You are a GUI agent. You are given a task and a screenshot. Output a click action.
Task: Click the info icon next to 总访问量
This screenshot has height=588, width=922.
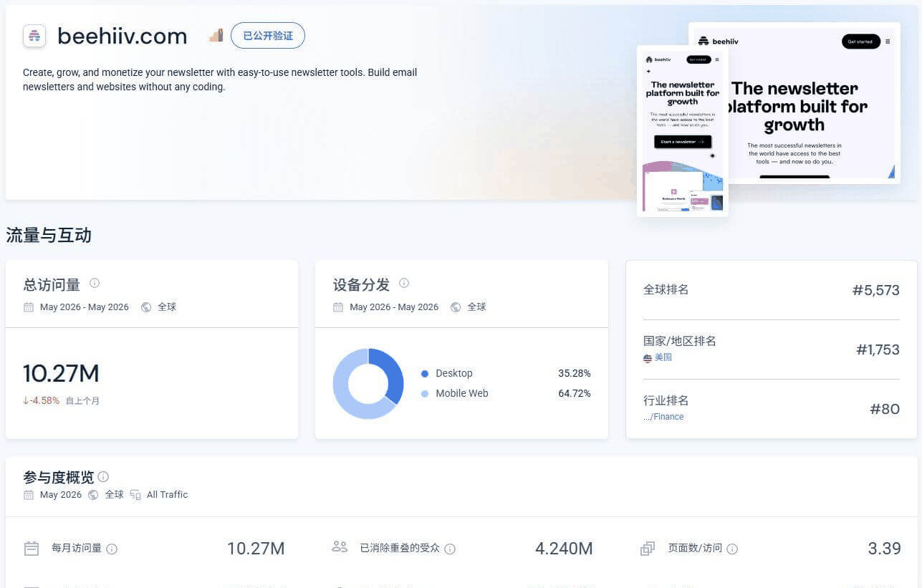coord(95,283)
